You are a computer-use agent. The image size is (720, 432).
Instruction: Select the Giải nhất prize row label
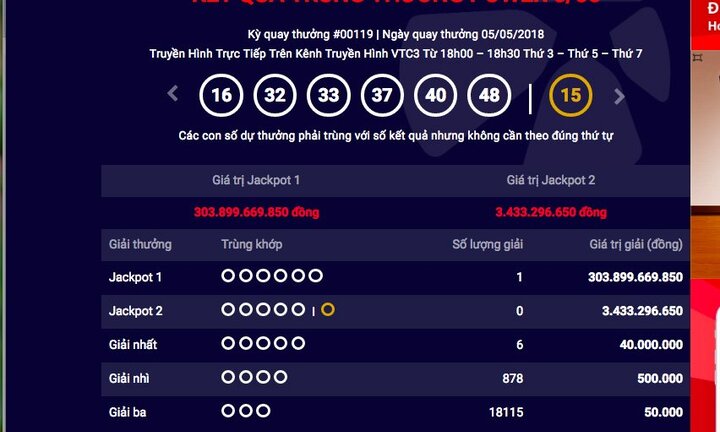[x=133, y=345]
